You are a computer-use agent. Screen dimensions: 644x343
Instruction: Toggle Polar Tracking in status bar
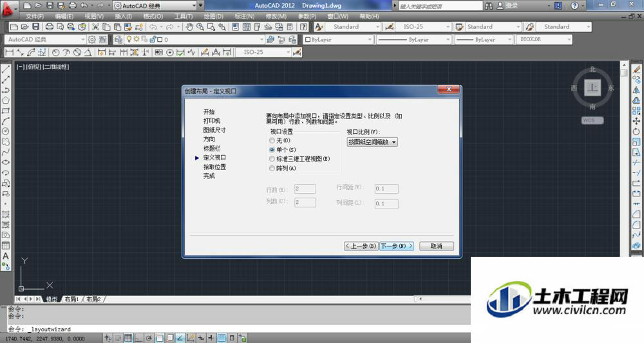tap(149, 338)
